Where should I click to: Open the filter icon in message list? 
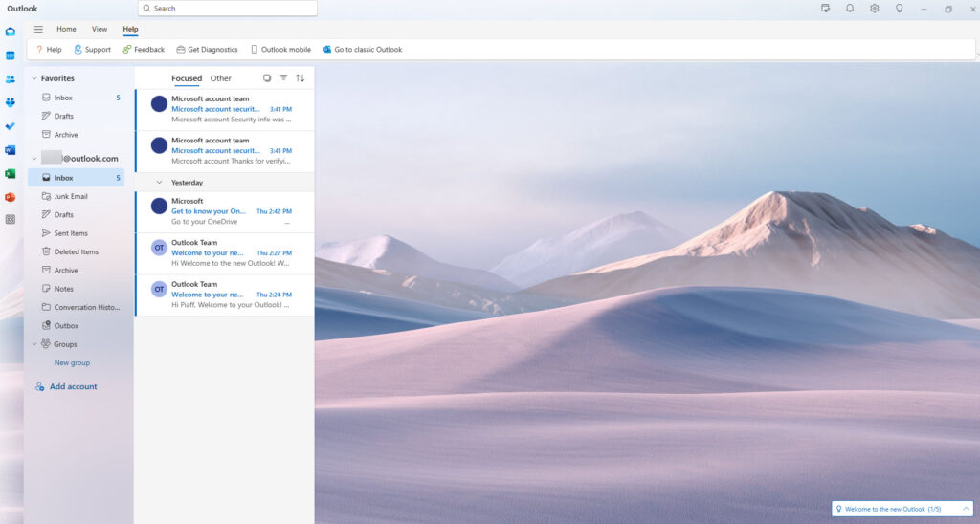tap(283, 78)
